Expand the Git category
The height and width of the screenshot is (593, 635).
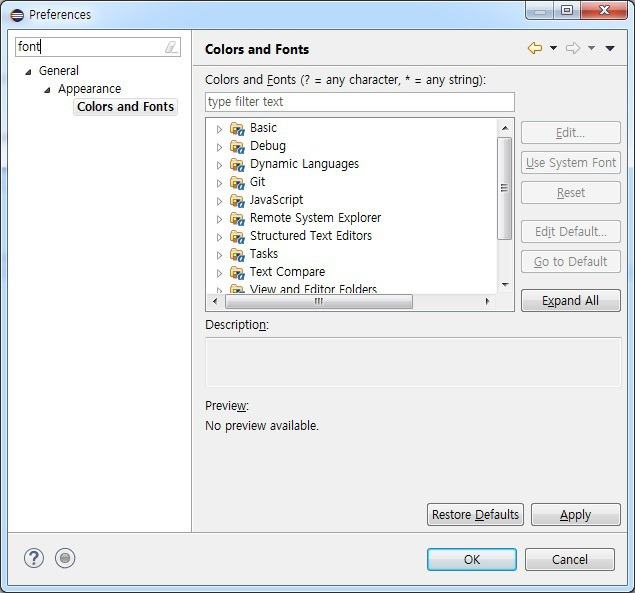pyautogui.click(x=219, y=183)
